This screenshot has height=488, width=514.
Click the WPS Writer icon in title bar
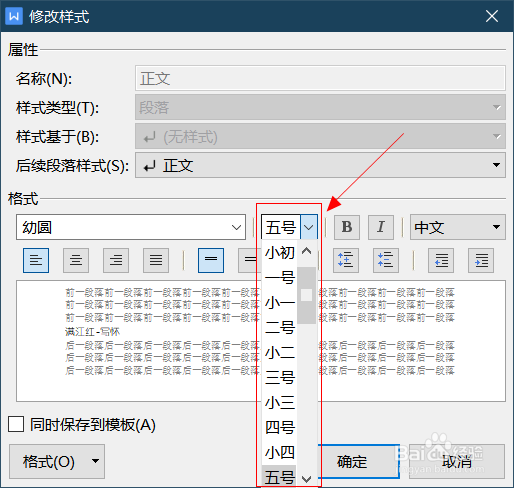pyautogui.click(x=14, y=16)
